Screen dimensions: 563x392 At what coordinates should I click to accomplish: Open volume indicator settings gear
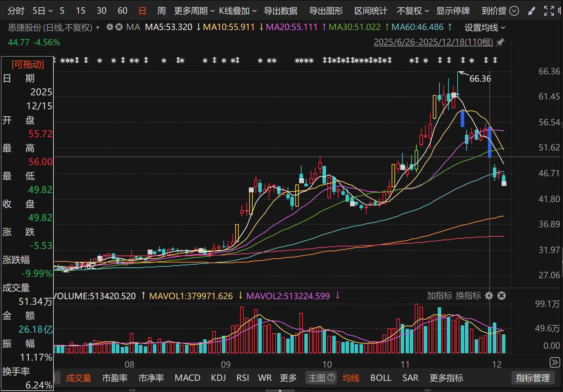(489, 296)
